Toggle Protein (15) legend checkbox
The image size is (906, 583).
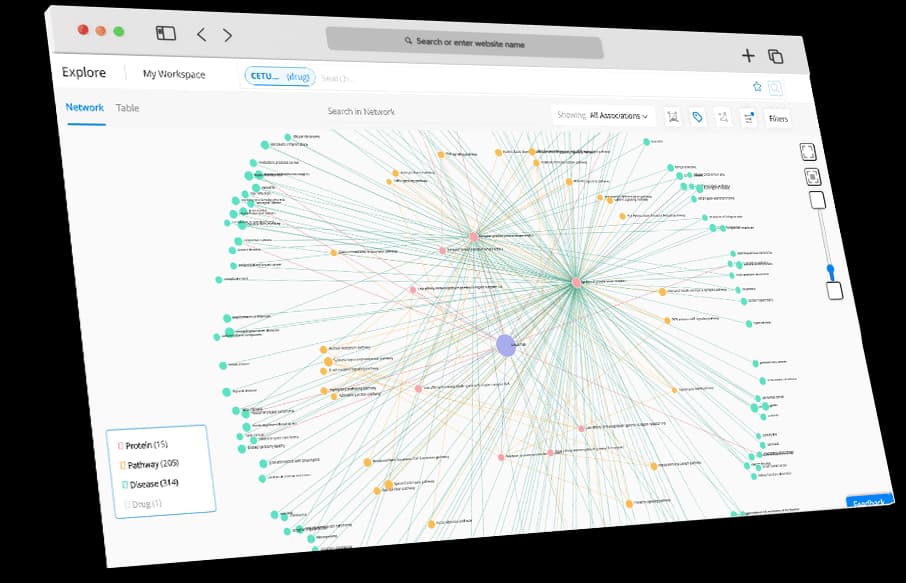pyautogui.click(x=121, y=445)
